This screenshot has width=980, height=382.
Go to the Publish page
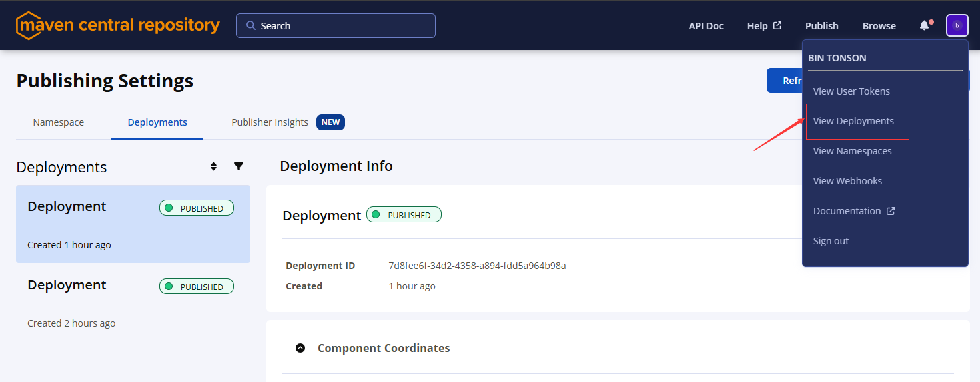tap(822, 25)
